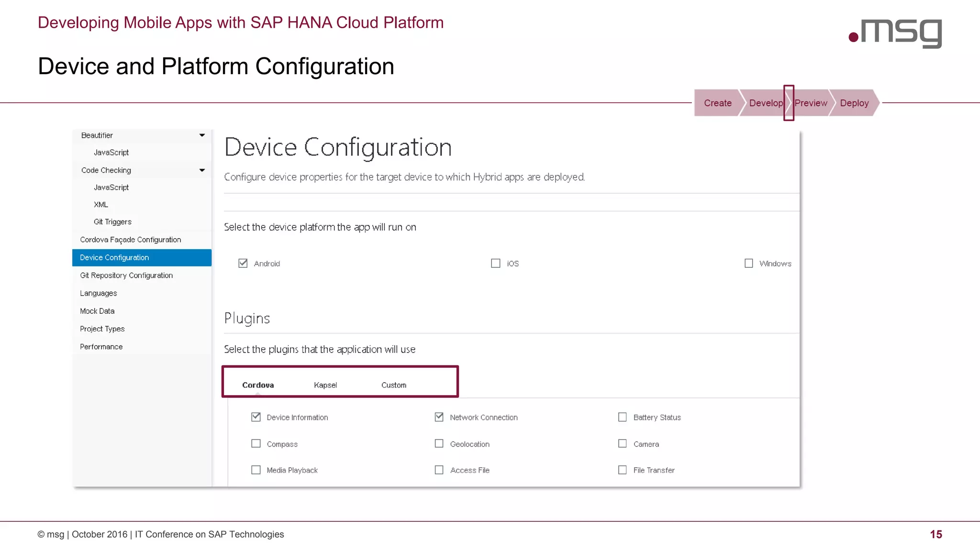Switch to the Kapsel plugins tab

325,385
